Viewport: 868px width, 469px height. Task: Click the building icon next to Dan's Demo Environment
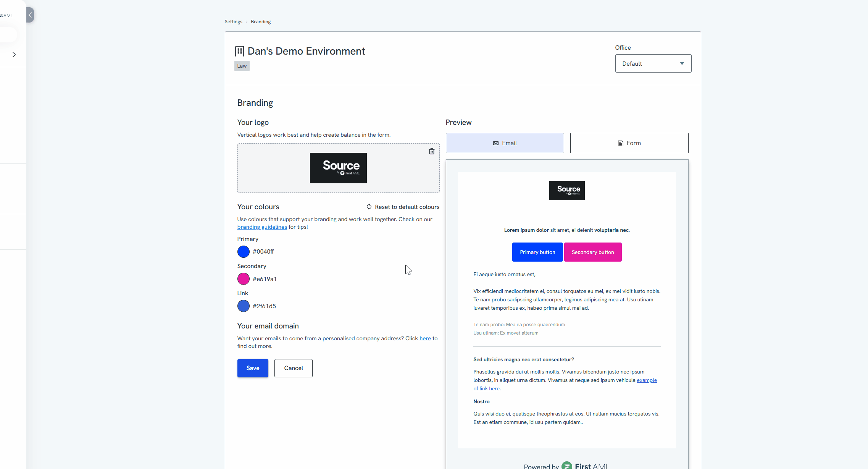coord(239,51)
